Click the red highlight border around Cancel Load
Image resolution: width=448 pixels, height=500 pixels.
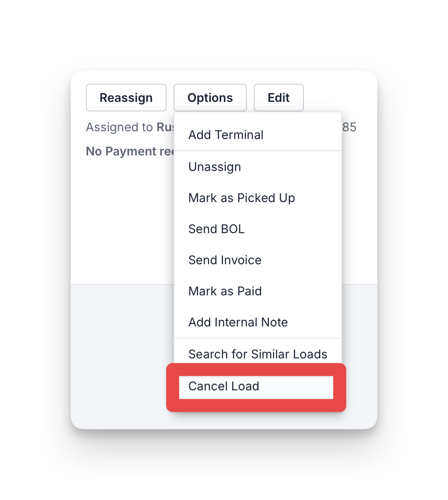[256, 370]
